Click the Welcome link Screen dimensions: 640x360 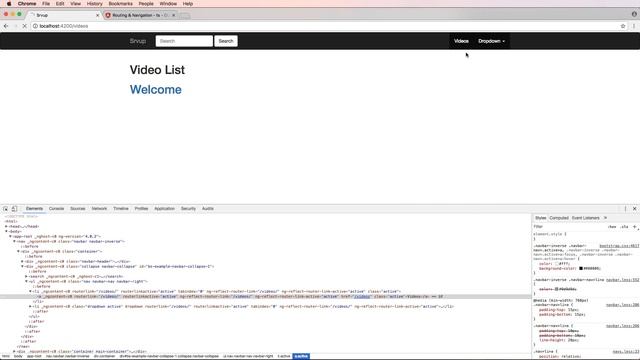pos(156,89)
